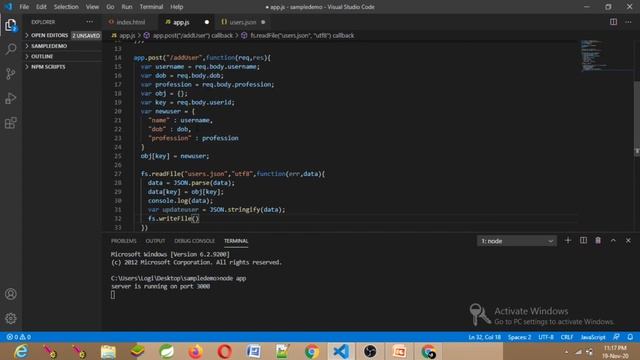Click app.js breadcrumb item

tap(124, 36)
